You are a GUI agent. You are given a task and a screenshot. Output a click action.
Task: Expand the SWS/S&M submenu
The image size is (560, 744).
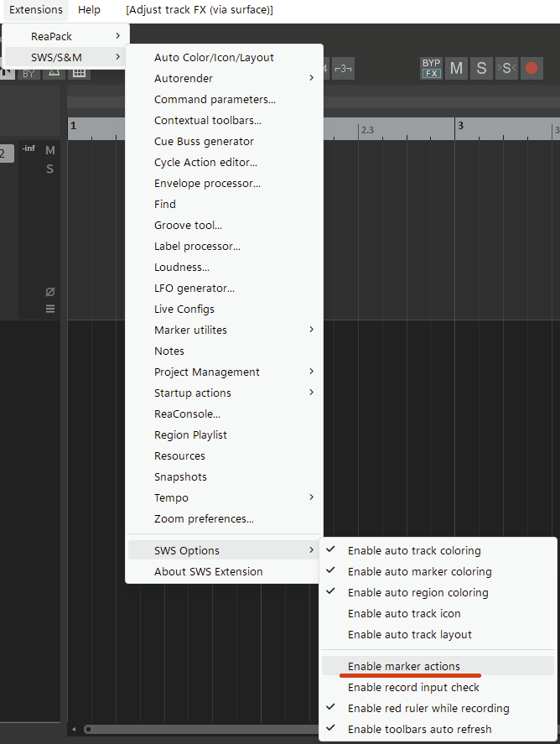pyautogui.click(x=65, y=57)
